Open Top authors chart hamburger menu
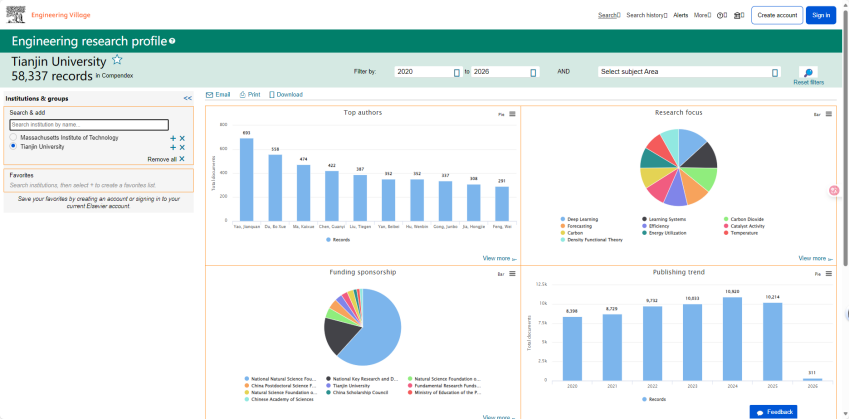This screenshot has height=419, width=849. coord(512,114)
